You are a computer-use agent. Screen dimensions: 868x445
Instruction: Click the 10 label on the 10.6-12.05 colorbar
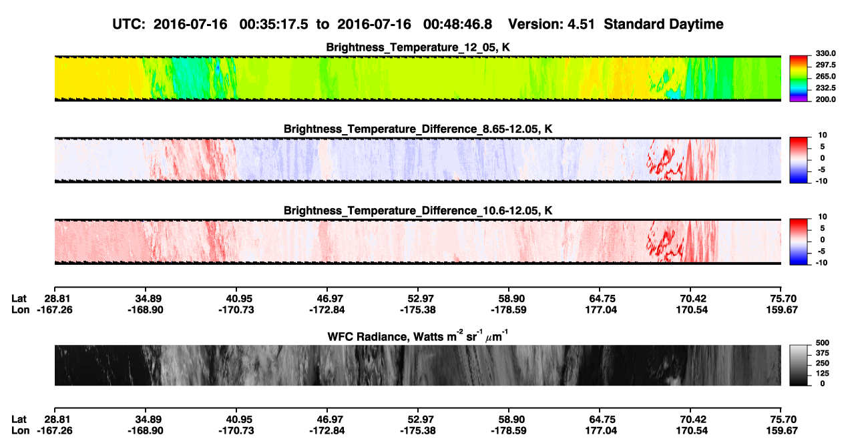[x=822, y=217]
